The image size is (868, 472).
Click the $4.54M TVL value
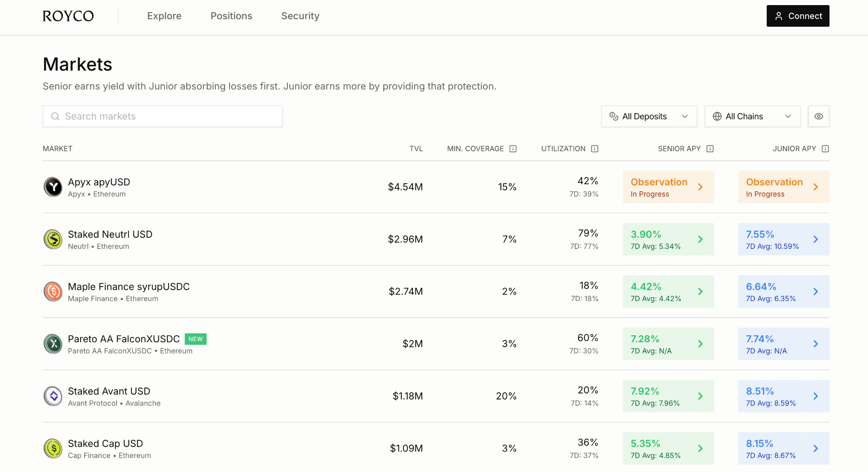pyautogui.click(x=405, y=187)
